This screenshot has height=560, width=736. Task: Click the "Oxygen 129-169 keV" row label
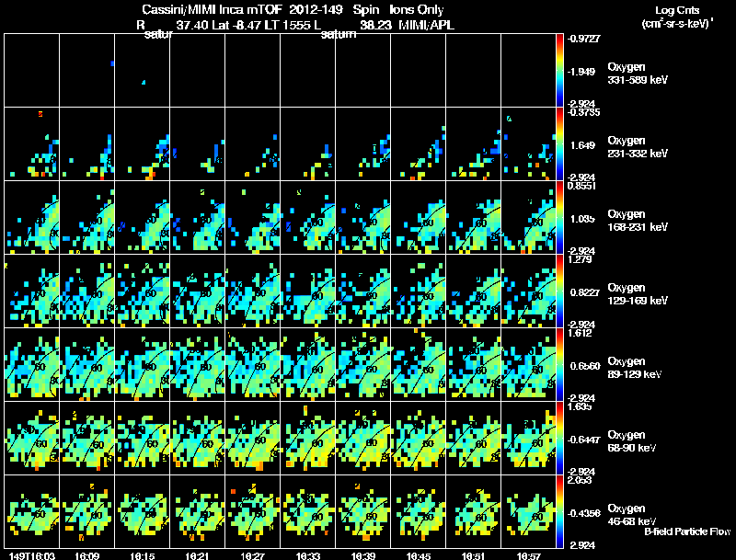(638, 294)
